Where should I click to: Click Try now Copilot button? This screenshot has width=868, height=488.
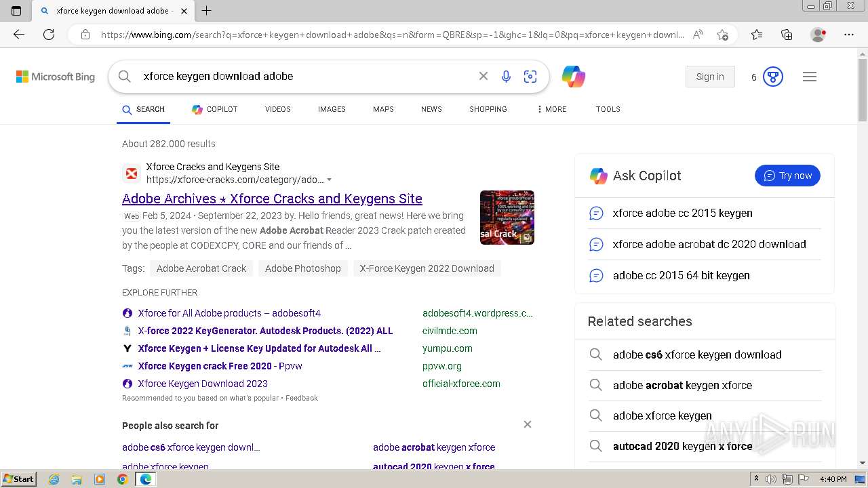[x=787, y=176]
